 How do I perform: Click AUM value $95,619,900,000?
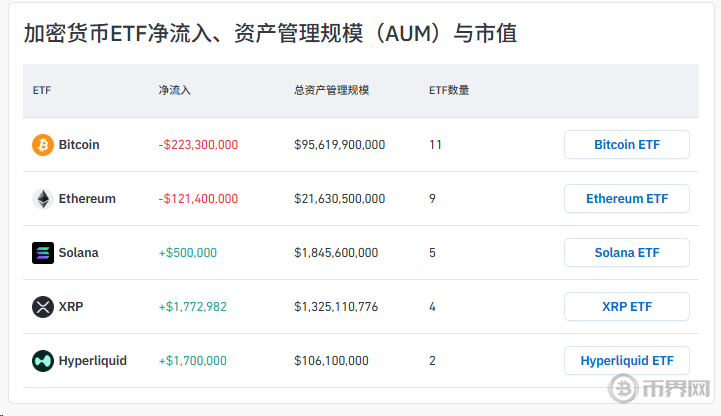click(340, 145)
